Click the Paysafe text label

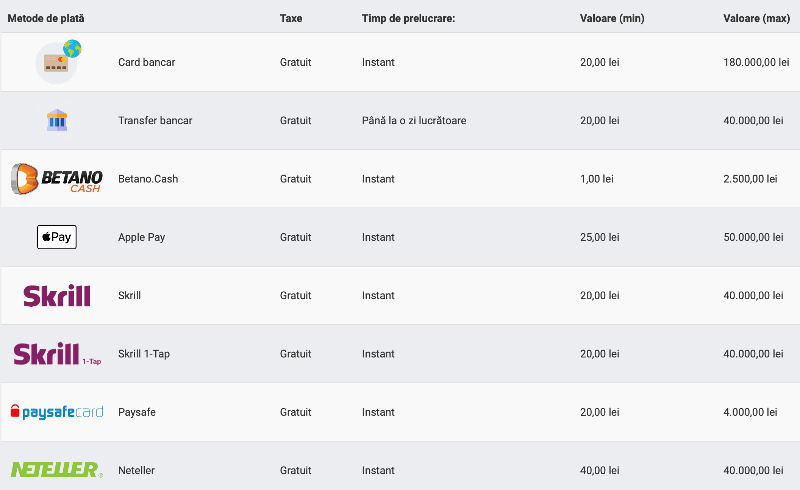(x=137, y=412)
